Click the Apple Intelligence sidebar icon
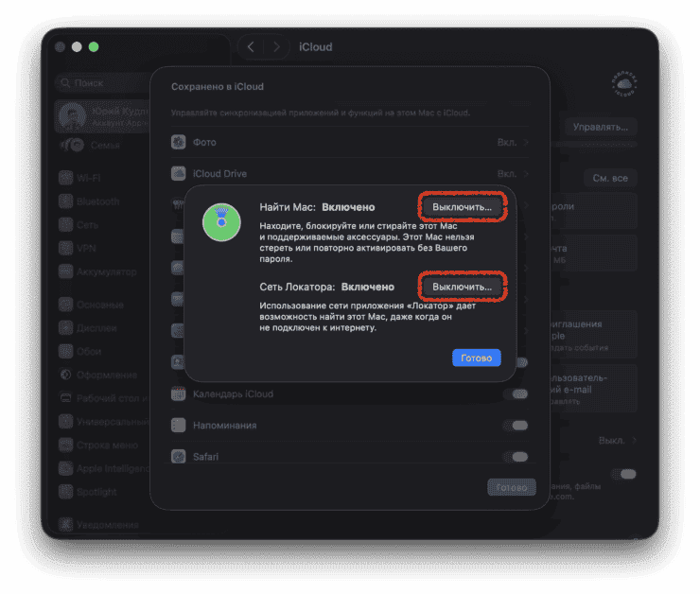Screen dimensions: 700x594 (66, 468)
